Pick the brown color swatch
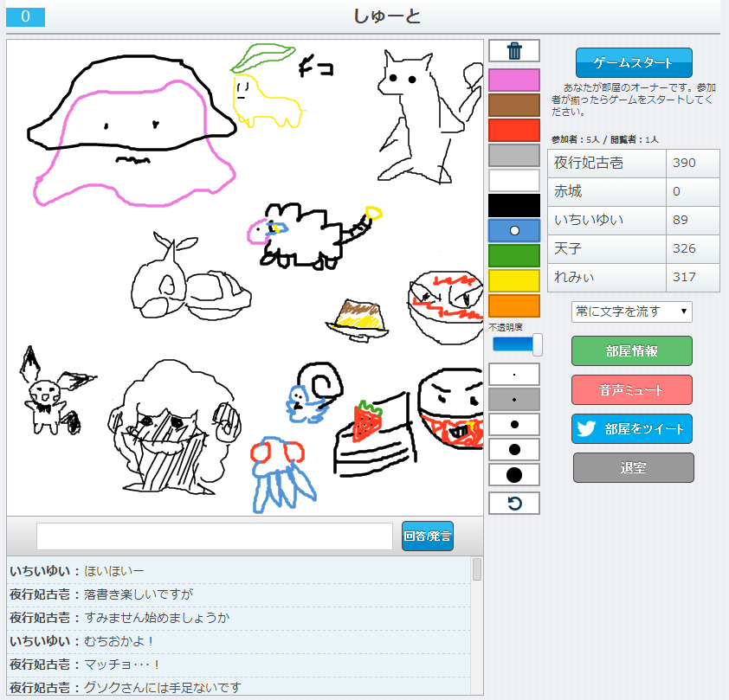 tap(514, 105)
